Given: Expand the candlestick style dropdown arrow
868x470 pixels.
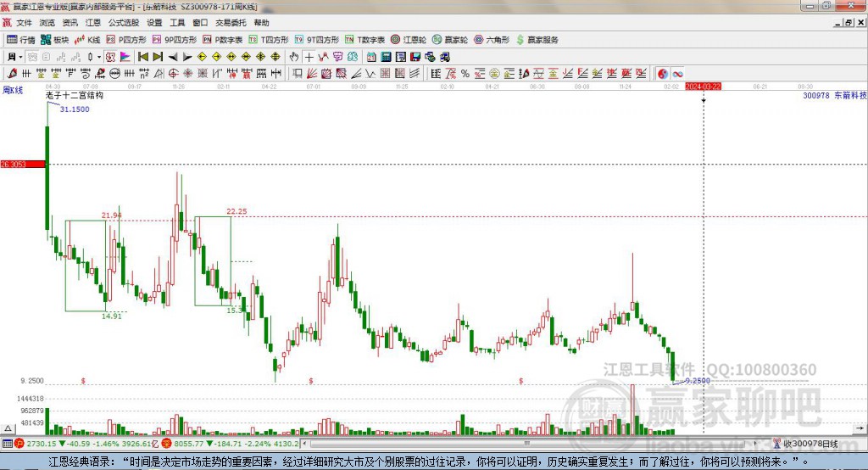Looking at the screenshot, I should (99, 57).
